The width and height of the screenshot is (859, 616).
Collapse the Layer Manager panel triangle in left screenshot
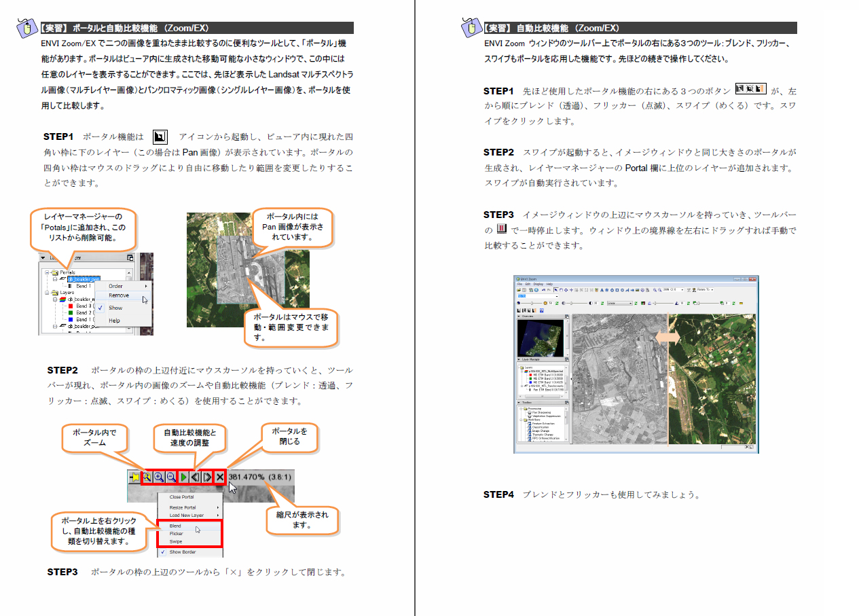point(43,258)
